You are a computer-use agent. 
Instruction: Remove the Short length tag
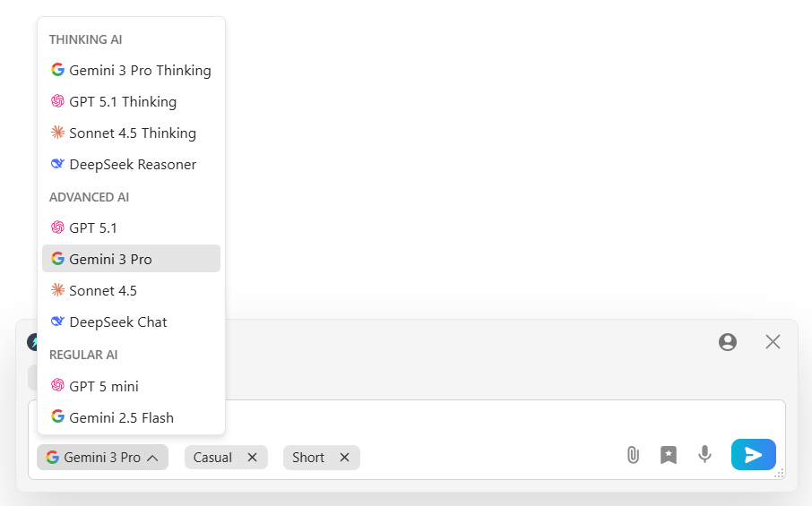(344, 458)
